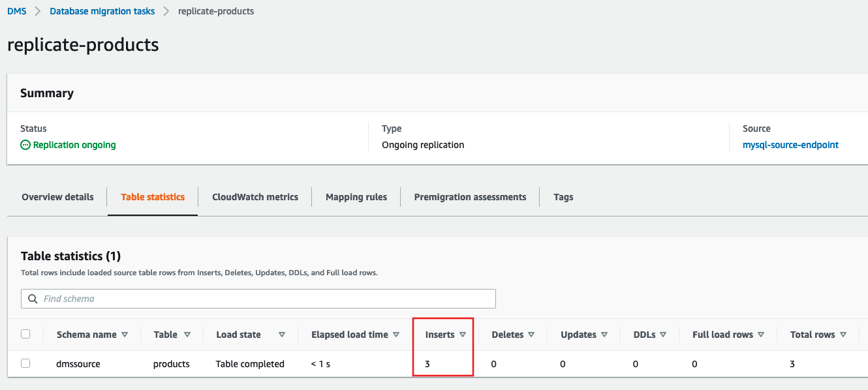
Task: Open the CloudWatch metrics tab
Action: pos(255,197)
